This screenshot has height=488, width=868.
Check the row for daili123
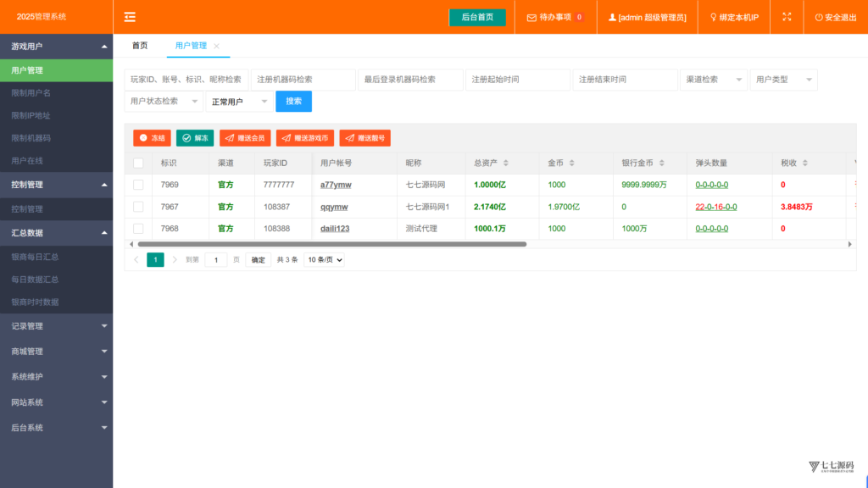tap(138, 229)
